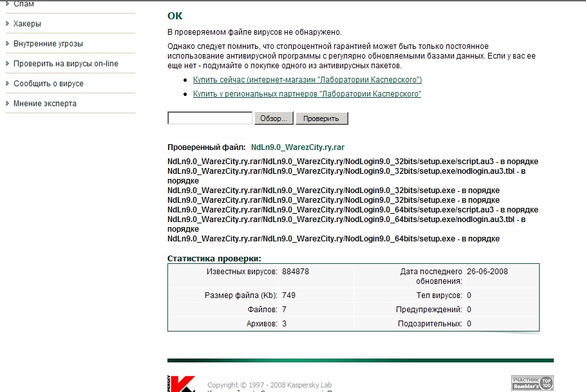Click the ОК result heading
The width and height of the screenshot is (586, 392).
coord(175,15)
